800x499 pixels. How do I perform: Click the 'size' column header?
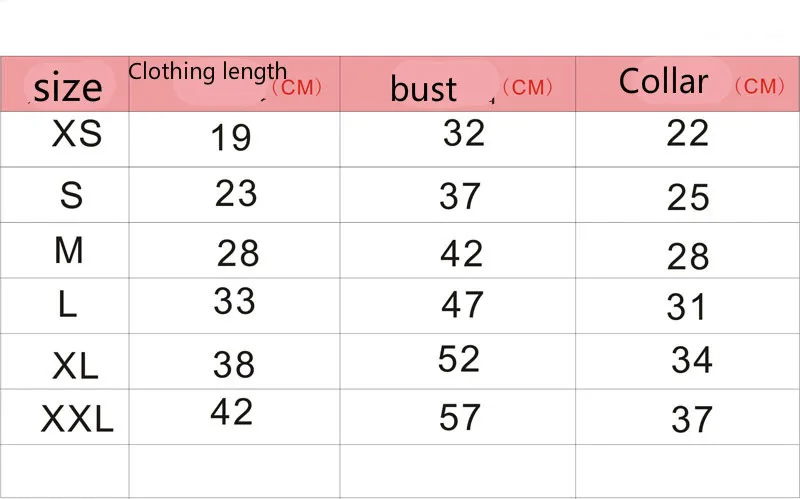click(x=68, y=88)
